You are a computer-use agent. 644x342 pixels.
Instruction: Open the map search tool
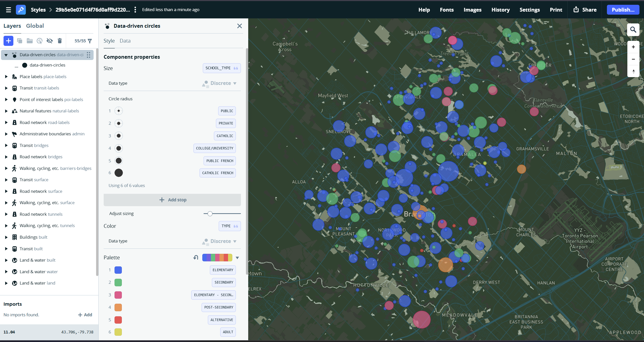[x=633, y=29]
